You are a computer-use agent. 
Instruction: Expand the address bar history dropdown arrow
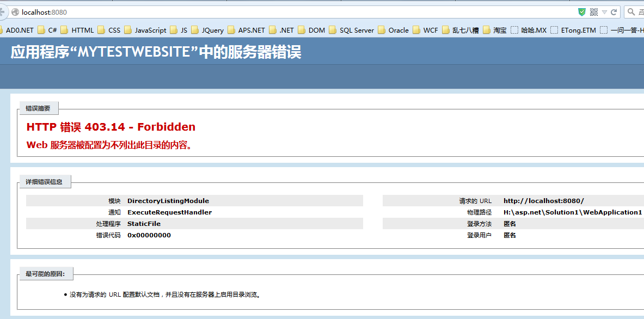click(x=604, y=13)
